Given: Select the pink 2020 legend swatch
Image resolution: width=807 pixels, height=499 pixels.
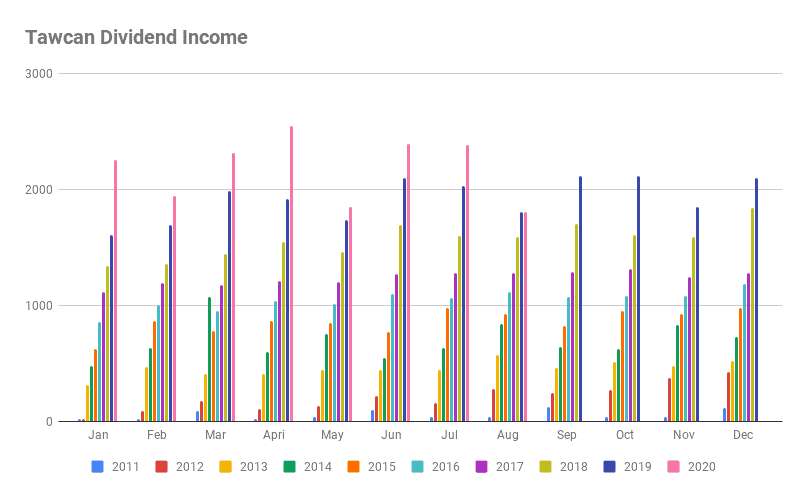Looking at the screenshot, I should pos(673,466).
